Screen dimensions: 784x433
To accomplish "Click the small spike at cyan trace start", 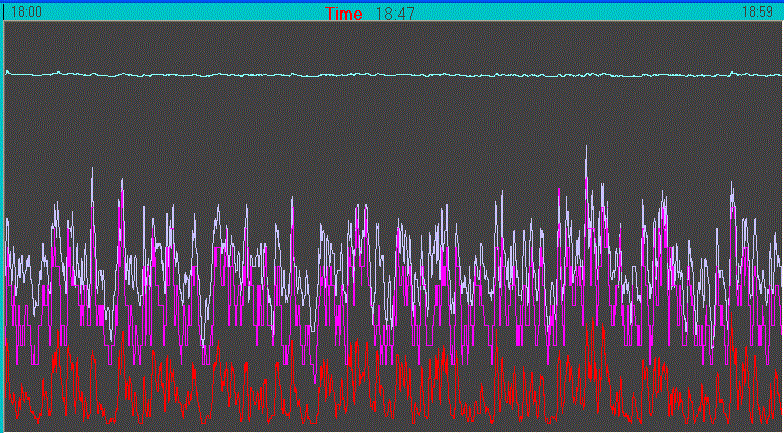I will point(7,71).
